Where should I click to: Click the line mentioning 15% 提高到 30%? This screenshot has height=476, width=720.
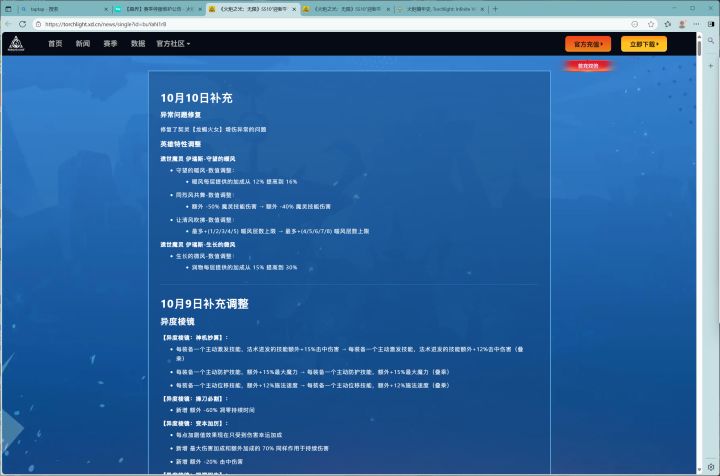[x=244, y=267]
